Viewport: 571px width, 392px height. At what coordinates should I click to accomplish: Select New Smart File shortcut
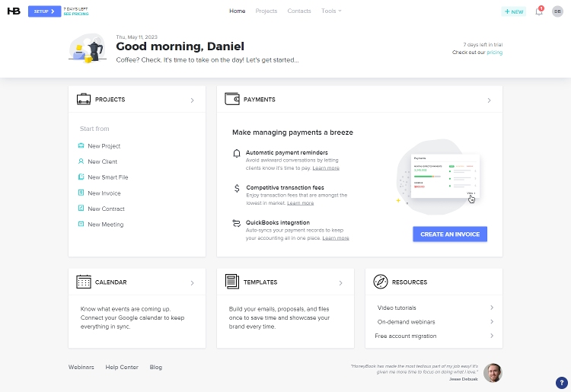pyautogui.click(x=107, y=177)
